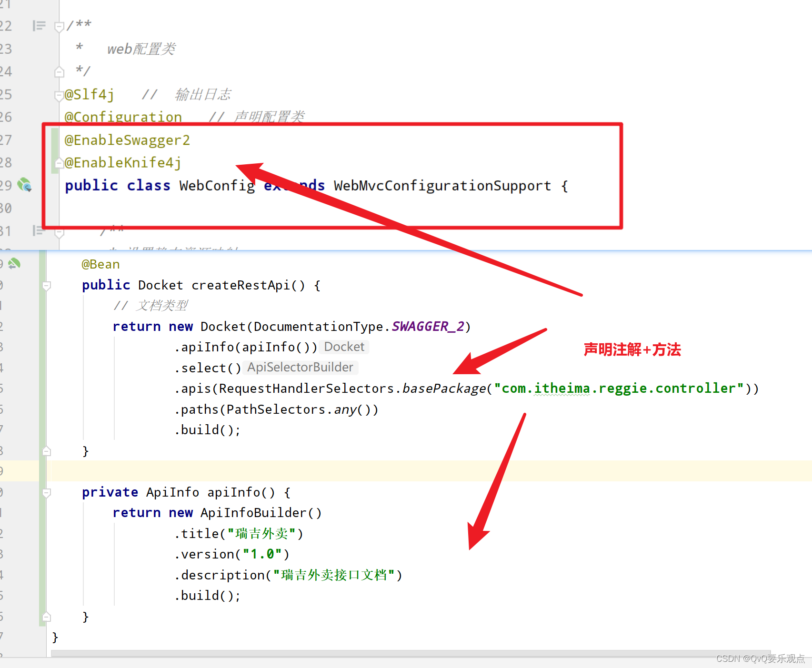812x668 pixels.
Task: Click the Spring bean gutter icon beside @Bean
Action: coord(14,263)
